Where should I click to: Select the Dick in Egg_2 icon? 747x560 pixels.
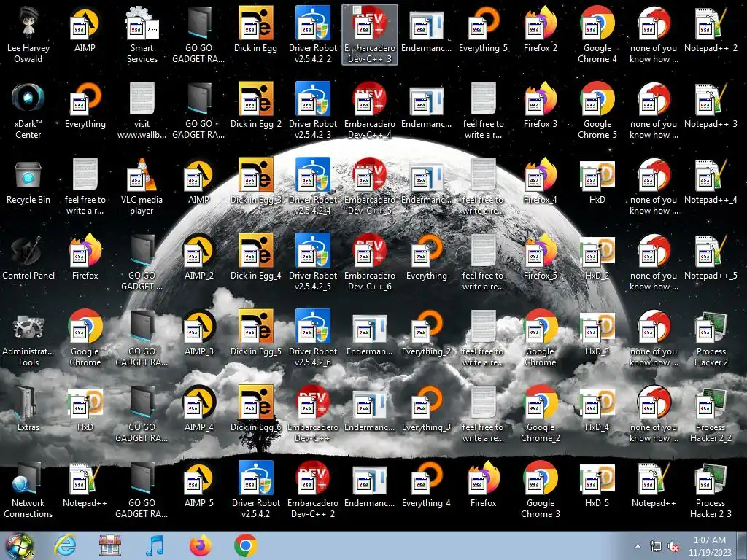click(x=256, y=106)
